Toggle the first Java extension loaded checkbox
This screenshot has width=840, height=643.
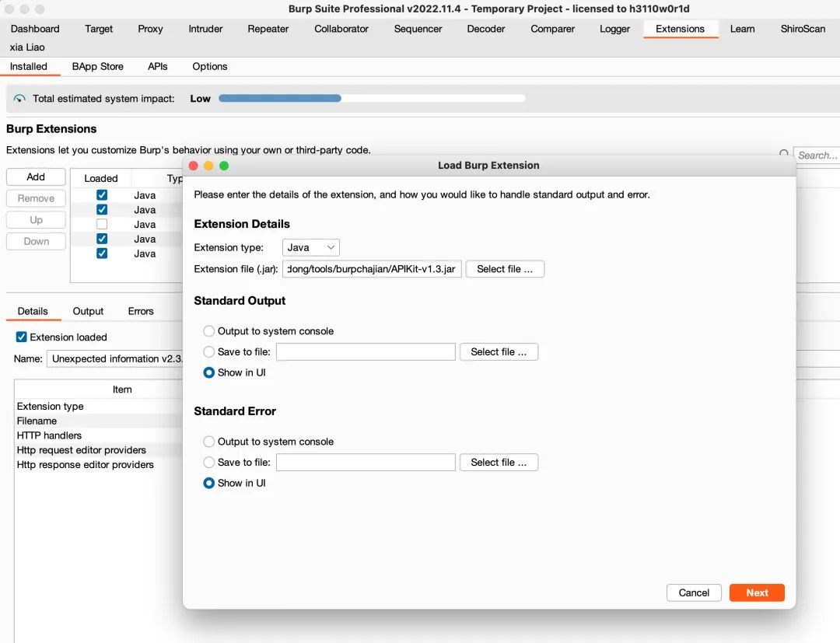pyautogui.click(x=102, y=195)
